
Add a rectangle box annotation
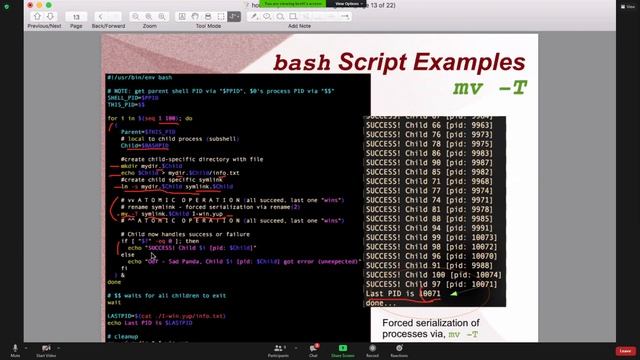coord(293,16)
